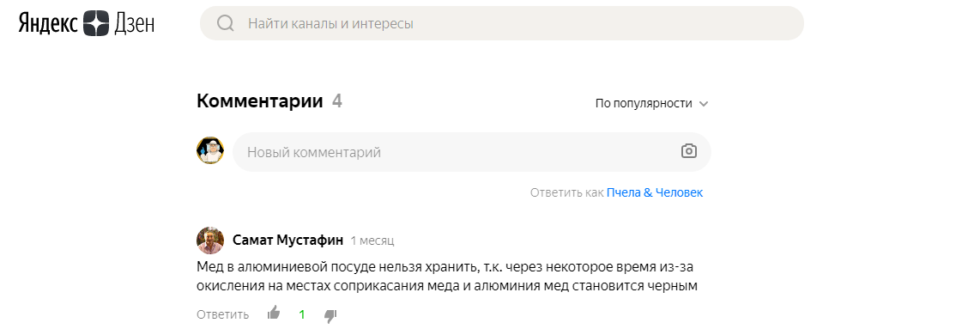Open the Пчела & Человек channel link

click(655, 193)
